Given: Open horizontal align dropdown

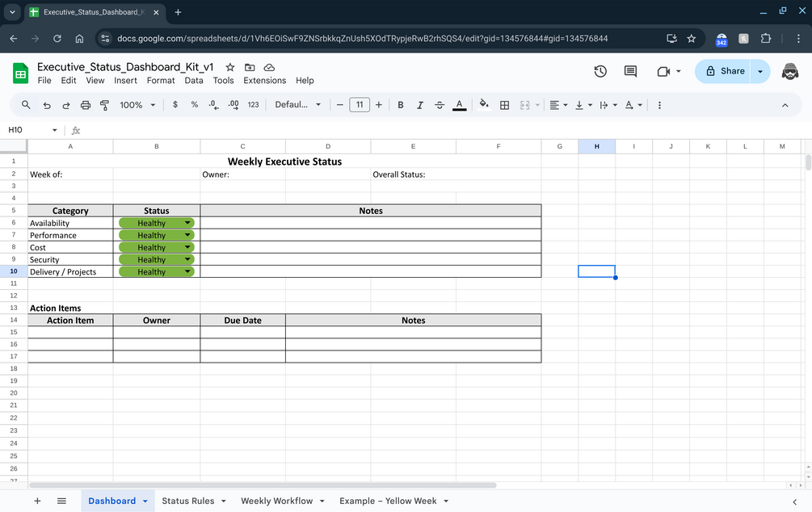Looking at the screenshot, I should [x=558, y=105].
